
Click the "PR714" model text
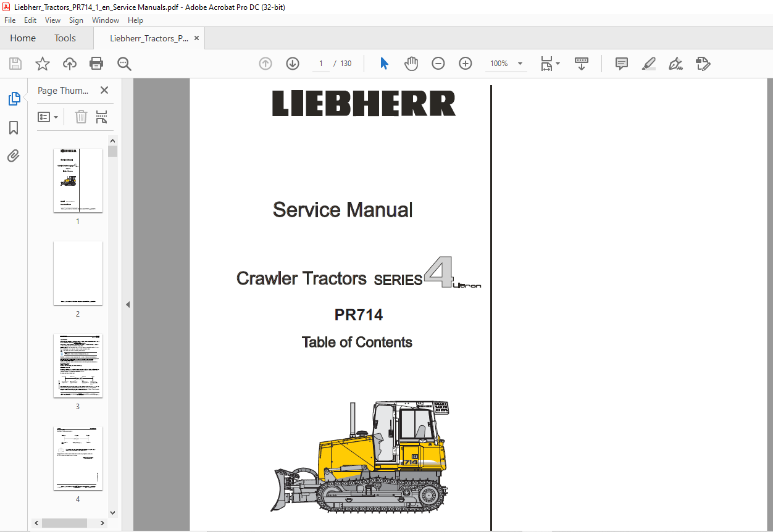[359, 315]
